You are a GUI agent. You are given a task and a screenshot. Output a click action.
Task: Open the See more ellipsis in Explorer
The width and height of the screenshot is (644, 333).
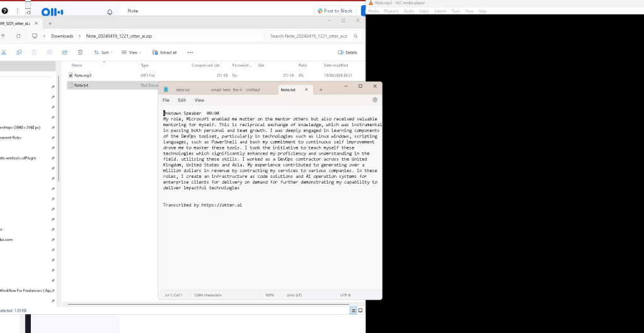tap(190, 52)
